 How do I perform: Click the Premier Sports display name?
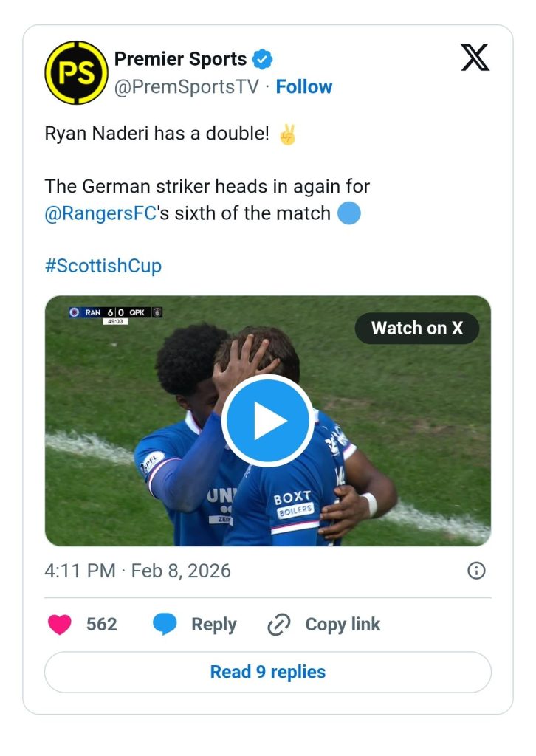pyautogui.click(x=180, y=59)
